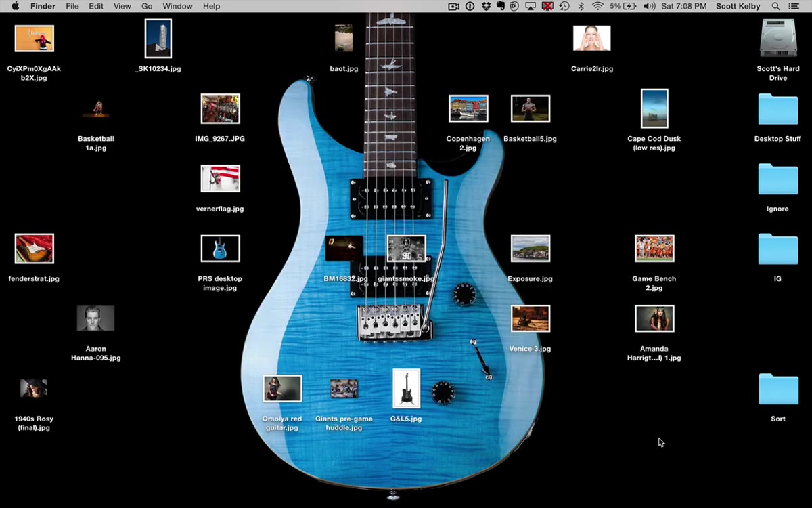
Task: Open Notification Center
Action: [794, 6]
